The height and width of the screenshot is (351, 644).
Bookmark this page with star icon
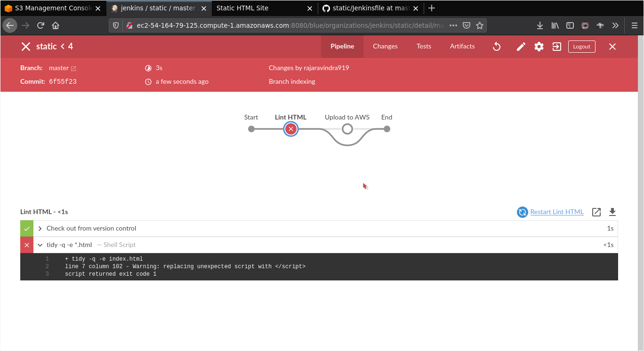tap(479, 25)
